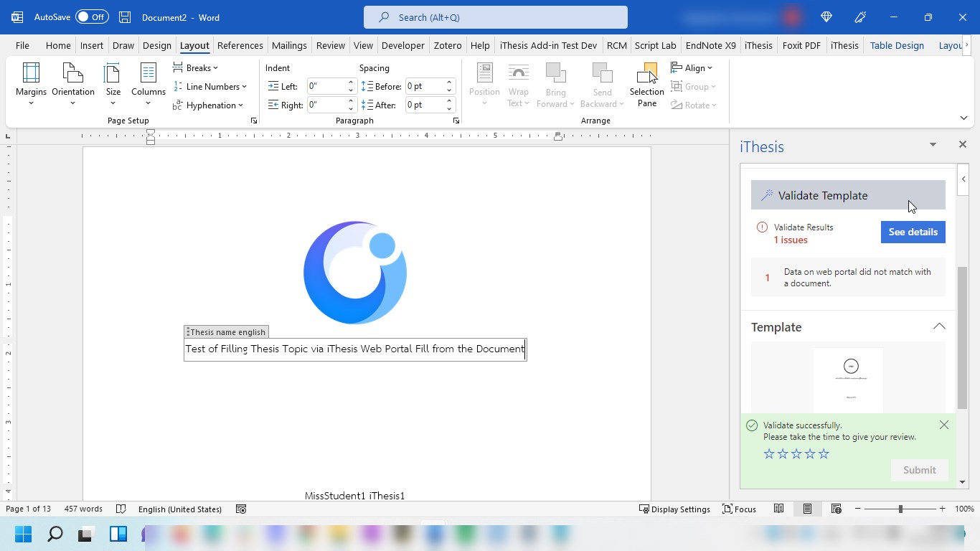Rate two stars in the review
Image resolution: width=980 pixels, height=551 pixels.
tap(783, 454)
